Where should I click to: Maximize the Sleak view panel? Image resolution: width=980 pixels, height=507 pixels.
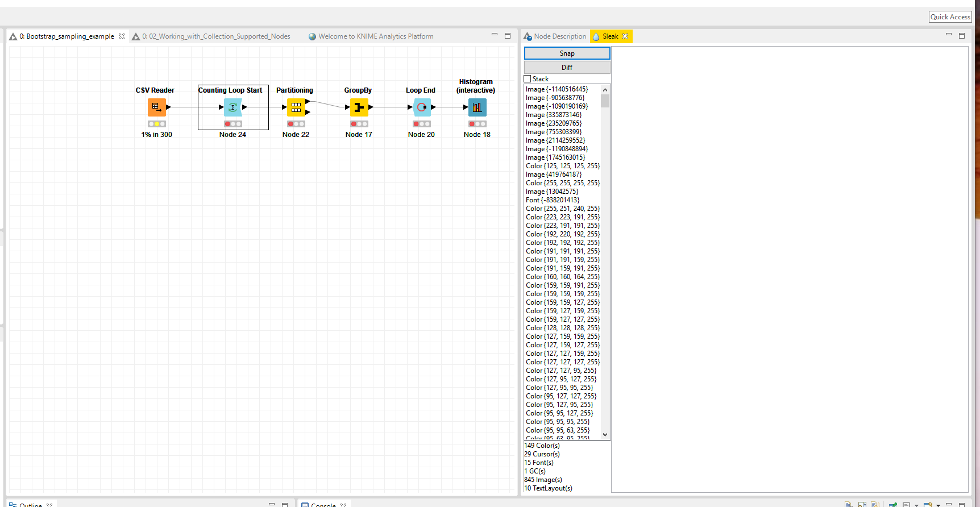962,35
